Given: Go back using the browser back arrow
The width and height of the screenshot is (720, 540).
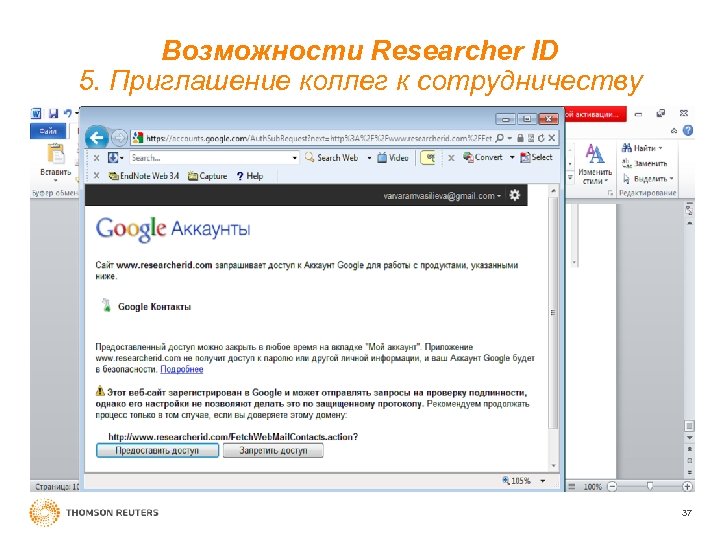Looking at the screenshot, I should pos(97,137).
